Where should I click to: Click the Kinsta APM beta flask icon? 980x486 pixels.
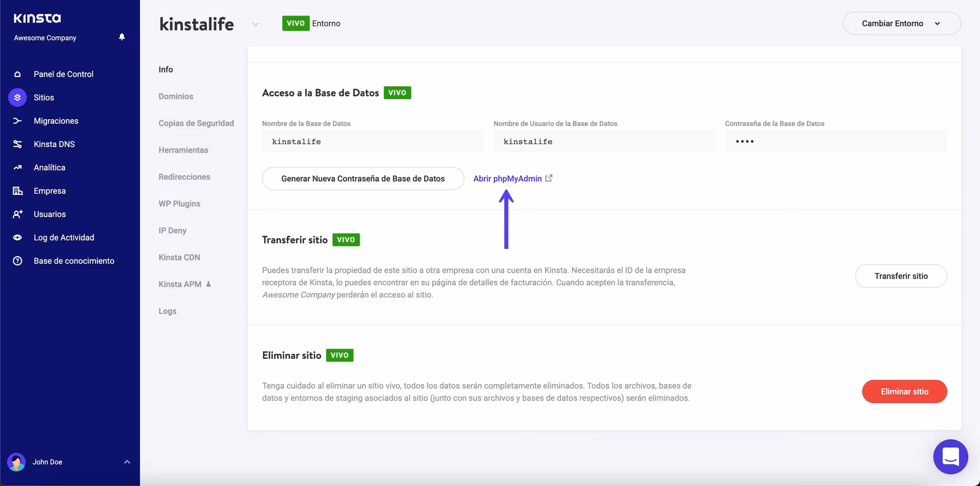pyautogui.click(x=208, y=284)
